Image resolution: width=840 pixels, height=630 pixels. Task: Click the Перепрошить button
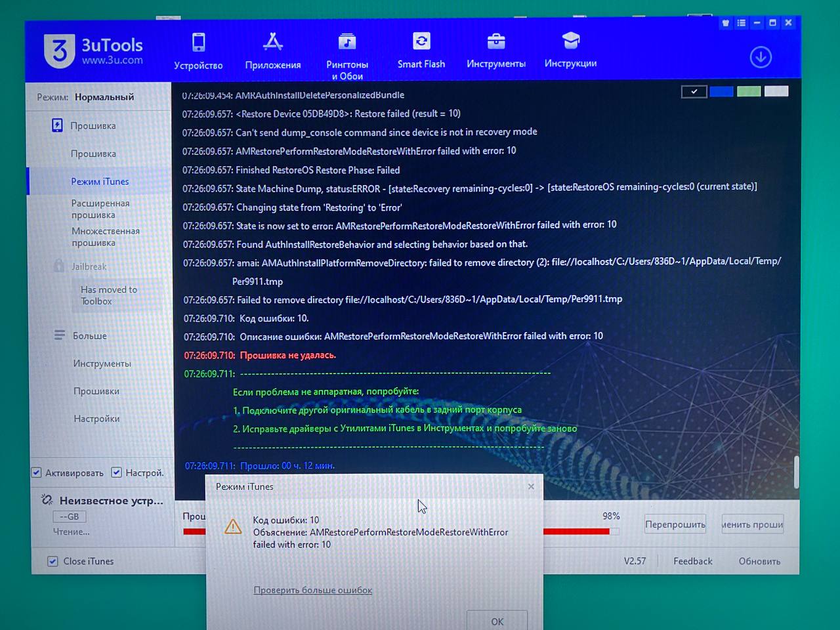[675, 524]
